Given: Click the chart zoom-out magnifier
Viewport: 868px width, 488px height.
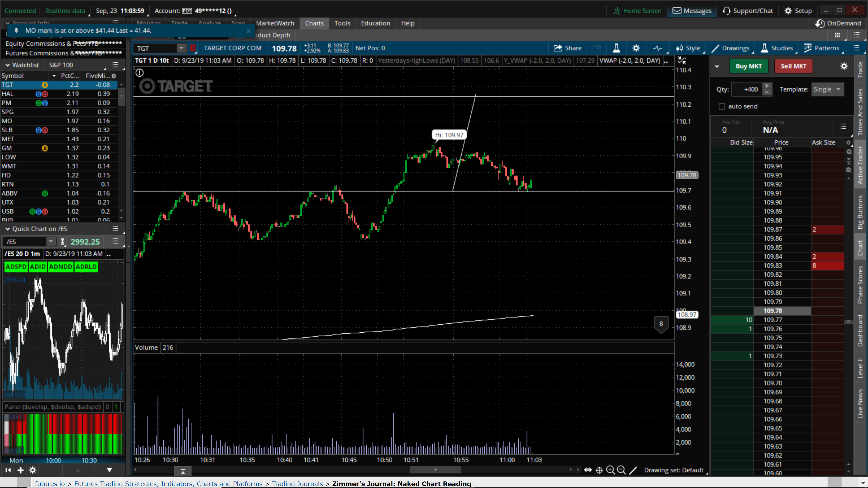Looking at the screenshot, I should 621,470.
